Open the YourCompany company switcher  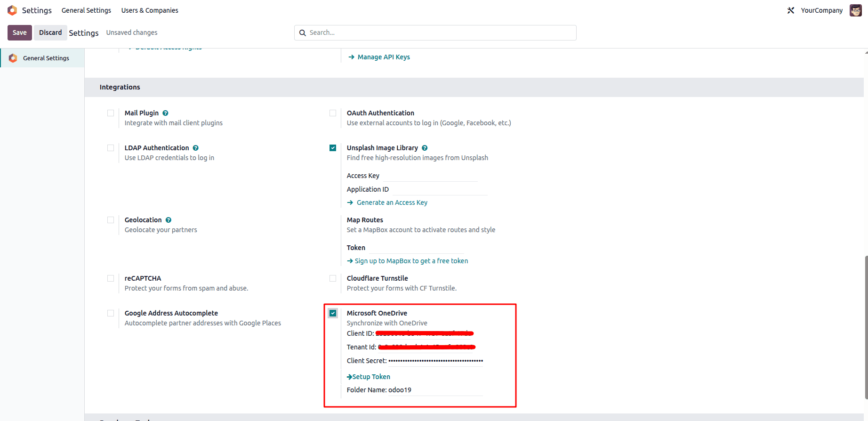pos(821,10)
